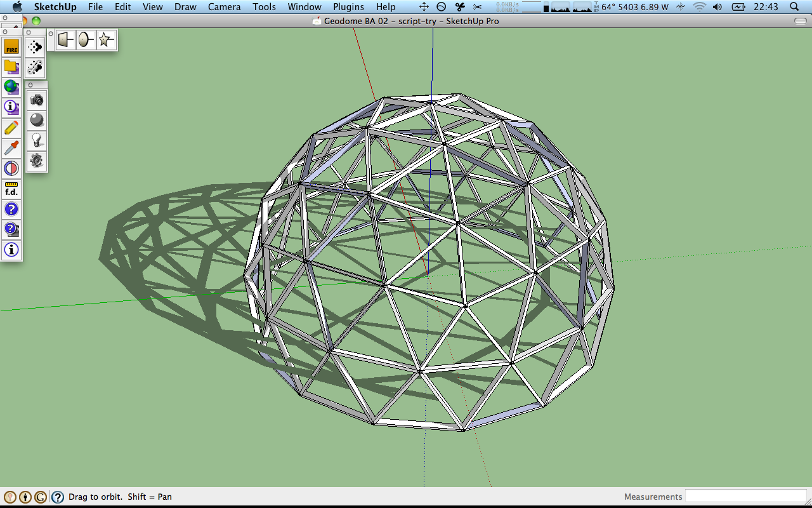Click the FIRE plugin icon
Image resolution: width=812 pixels, height=508 pixels.
tap(11, 46)
